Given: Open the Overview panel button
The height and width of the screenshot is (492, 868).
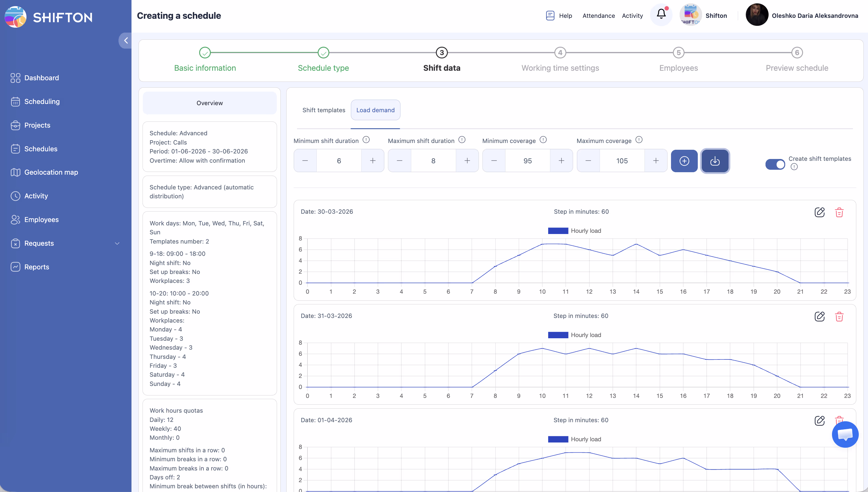Looking at the screenshot, I should tap(210, 103).
